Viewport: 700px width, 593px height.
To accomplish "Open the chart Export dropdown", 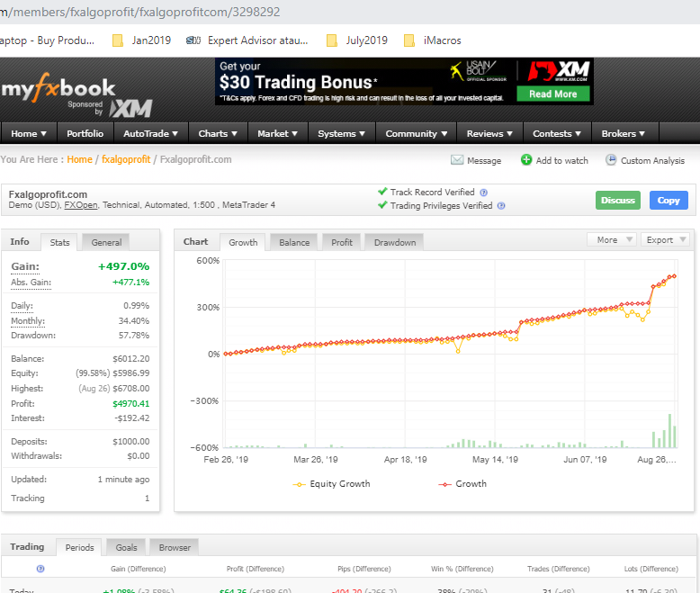I will pos(665,240).
